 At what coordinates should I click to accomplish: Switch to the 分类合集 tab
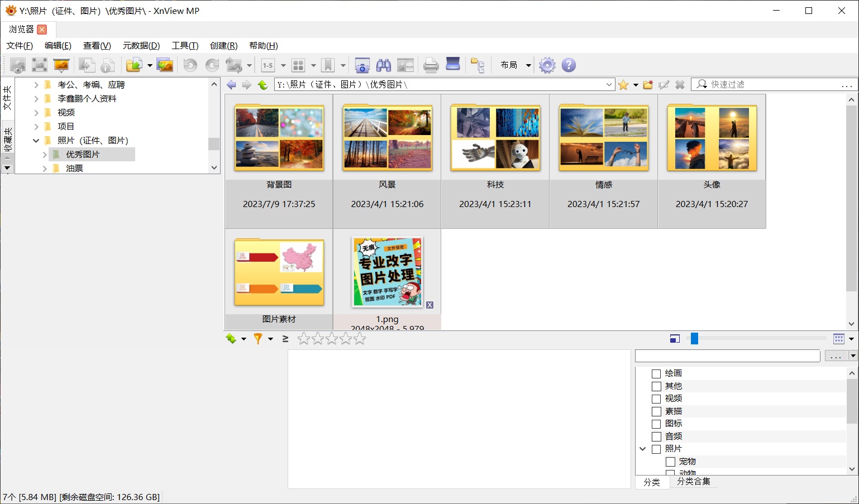(694, 482)
